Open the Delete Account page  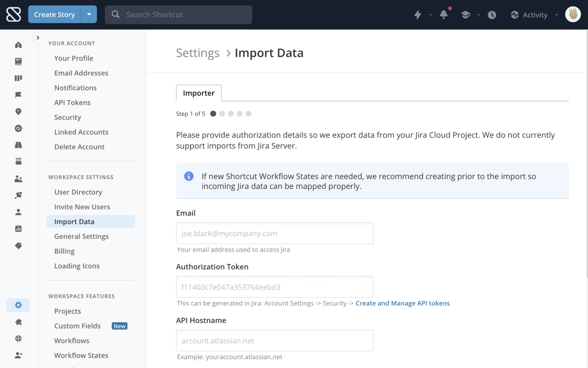[79, 146]
